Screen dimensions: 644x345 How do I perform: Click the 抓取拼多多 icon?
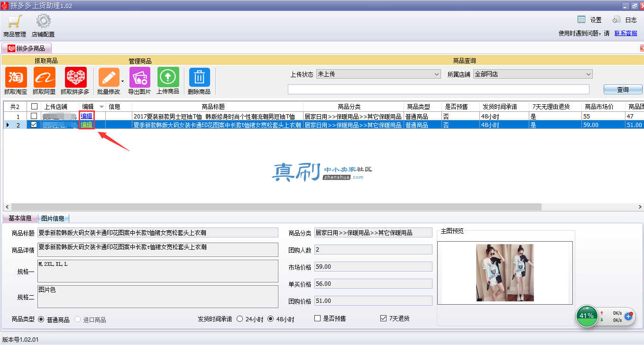75,77
